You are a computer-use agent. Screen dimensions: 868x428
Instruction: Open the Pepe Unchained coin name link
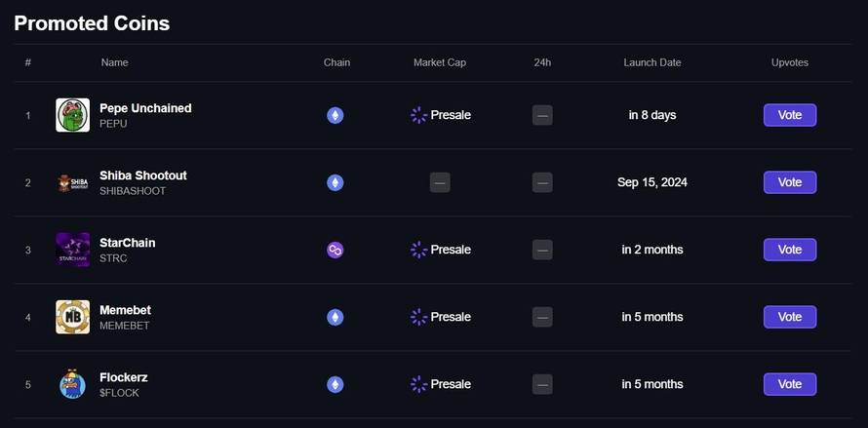point(145,108)
